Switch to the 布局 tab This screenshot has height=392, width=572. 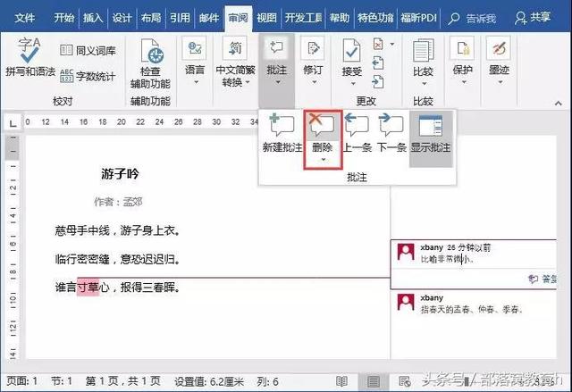(x=151, y=17)
